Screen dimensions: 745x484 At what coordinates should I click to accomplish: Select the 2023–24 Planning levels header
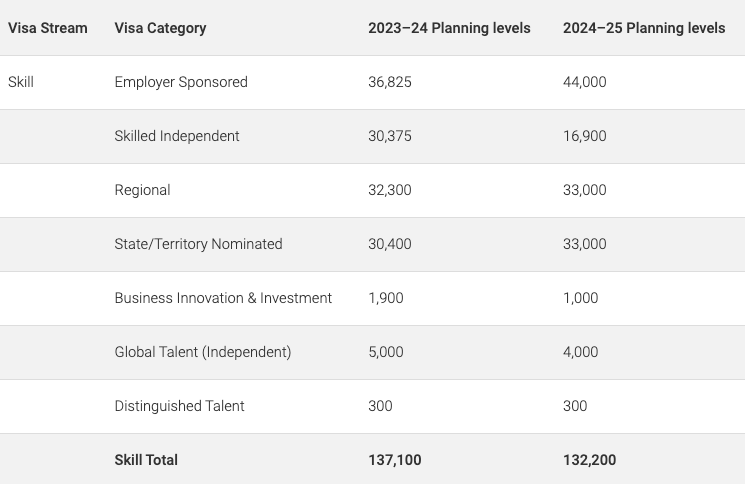pos(449,28)
